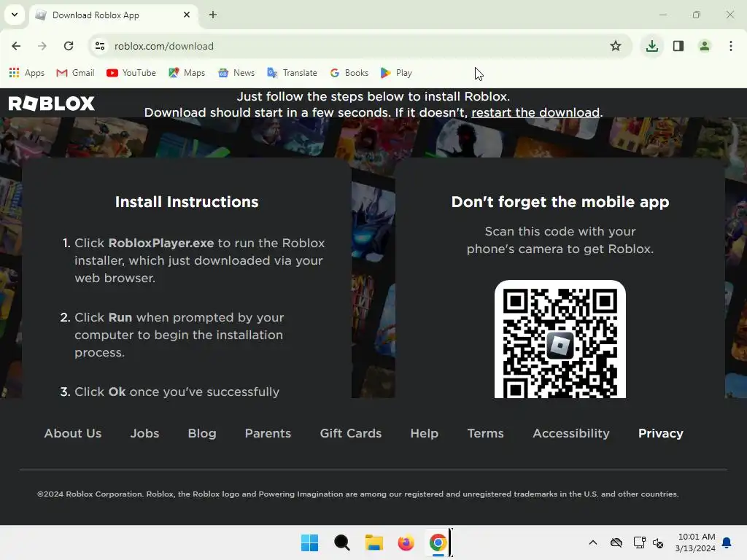Image resolution: width=747 pixels, height=560 pixels.
Task: Open the Maps bookmark
Action: point(187,73)
